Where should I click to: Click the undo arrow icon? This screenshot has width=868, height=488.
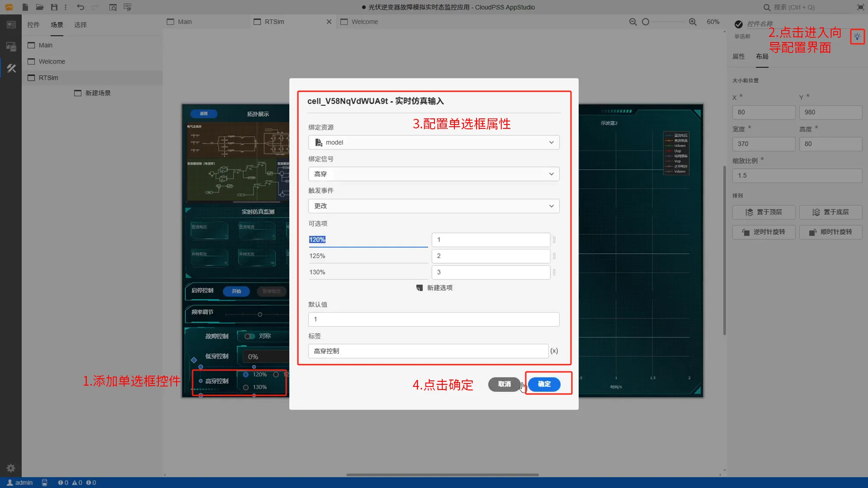80,7
